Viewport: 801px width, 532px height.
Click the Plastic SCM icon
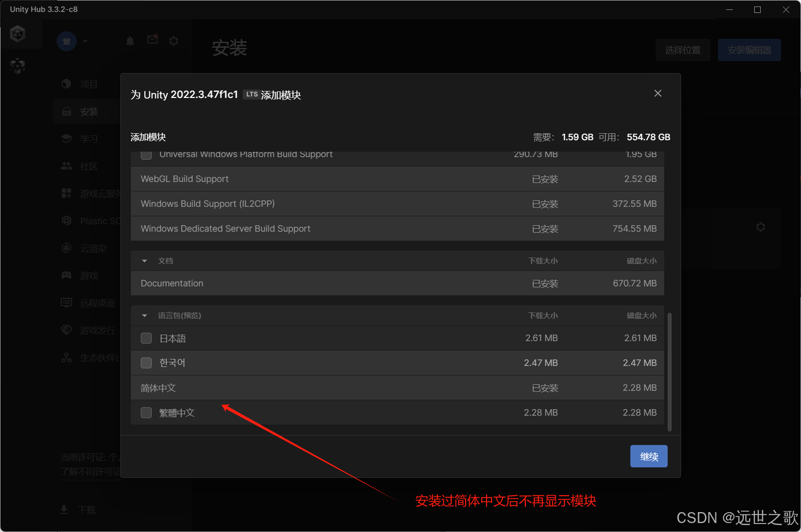[x=66, y=220]
